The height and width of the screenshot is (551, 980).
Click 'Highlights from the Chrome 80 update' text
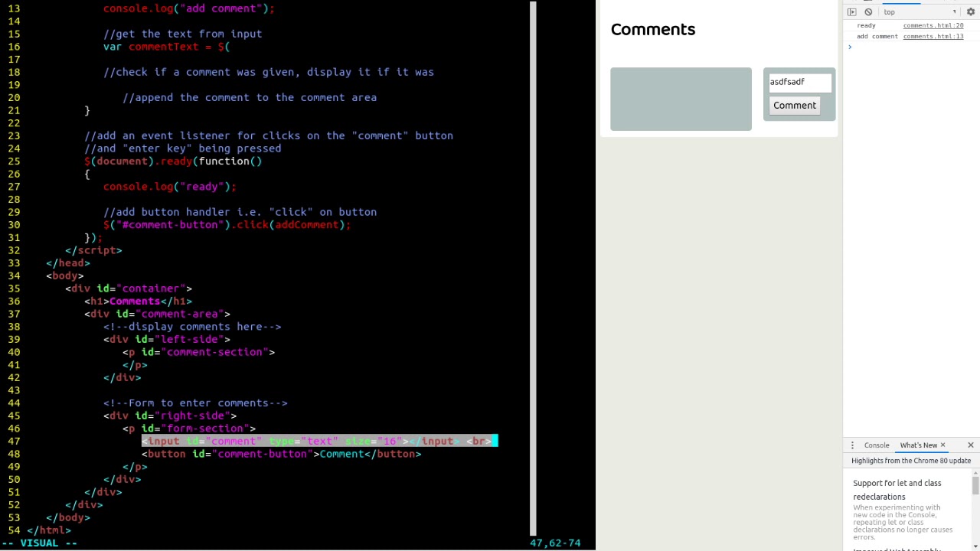coord(911,461)
